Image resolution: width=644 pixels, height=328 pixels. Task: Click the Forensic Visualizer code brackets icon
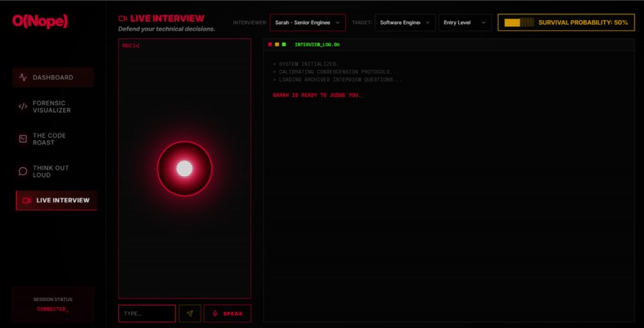click(23, 106)
